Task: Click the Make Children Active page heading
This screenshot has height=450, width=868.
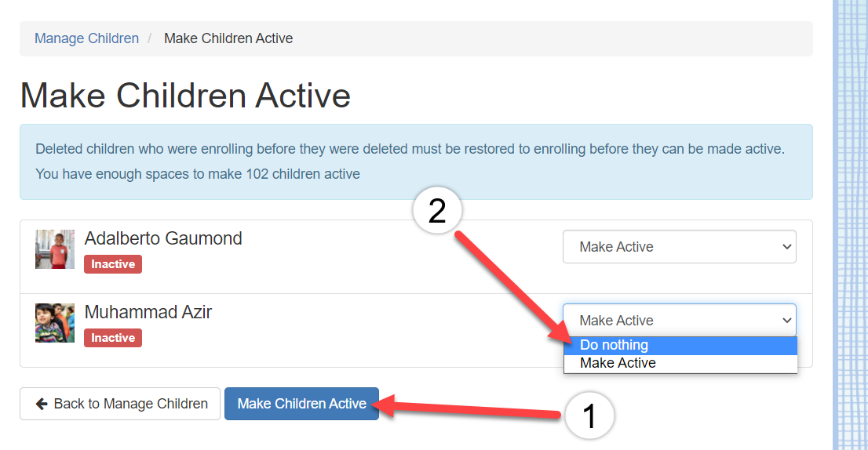Action: tap(185, 96)
